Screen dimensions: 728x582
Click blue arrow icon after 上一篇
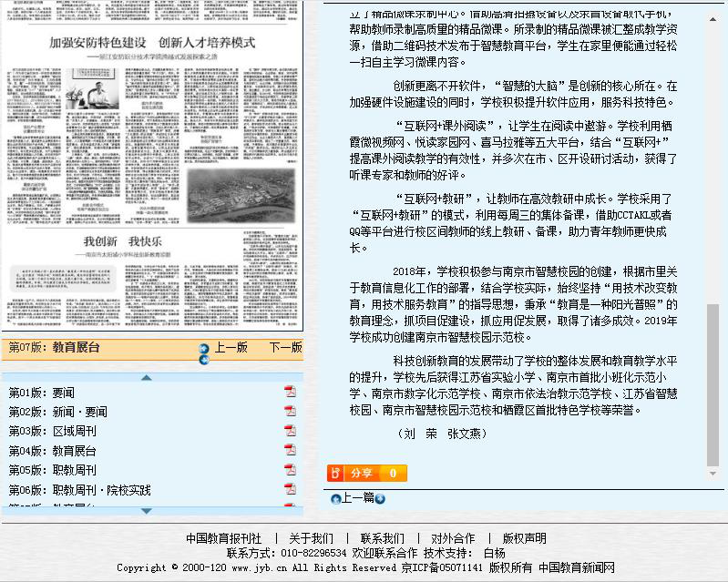tap(380, 499)
